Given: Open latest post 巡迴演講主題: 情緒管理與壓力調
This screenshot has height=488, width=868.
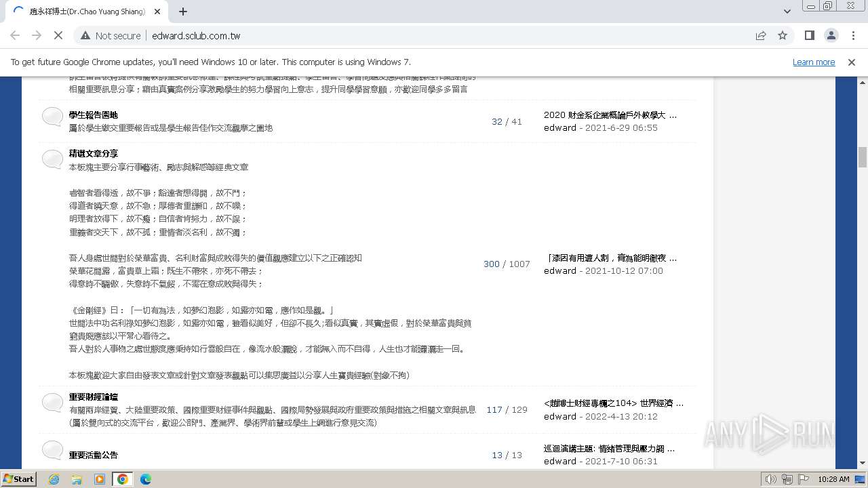Looking at the screenshot, I should click(x=609, y=448).
